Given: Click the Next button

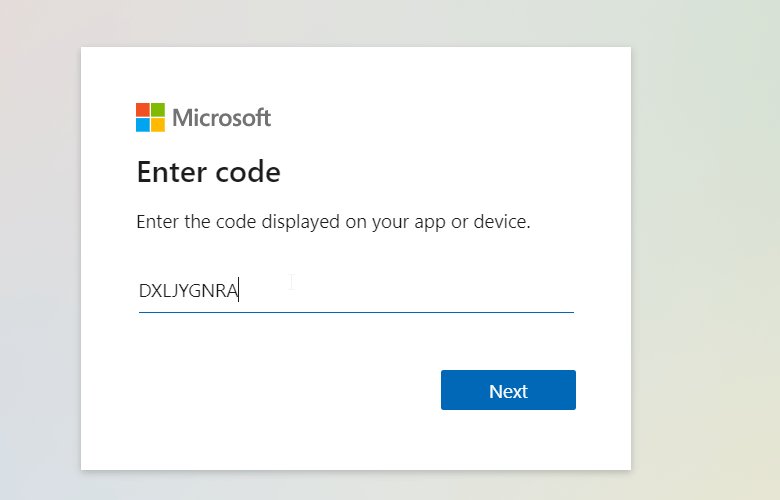Looking at the screenshot, I should tap(508, 391).
